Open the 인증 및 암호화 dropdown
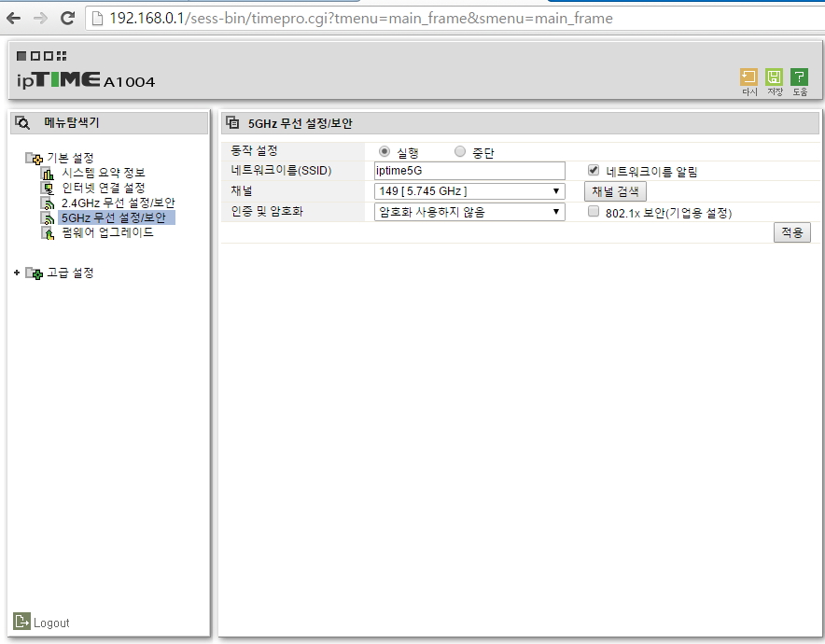The height and width of the screenshot is (644, 825). click(x=469, y=212)
